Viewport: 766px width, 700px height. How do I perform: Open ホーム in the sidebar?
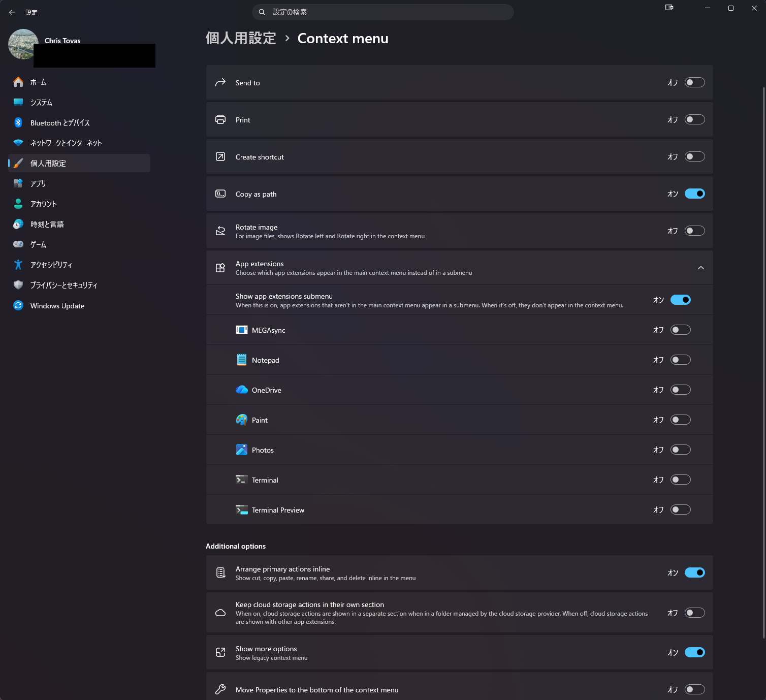[x=79, y=82]
